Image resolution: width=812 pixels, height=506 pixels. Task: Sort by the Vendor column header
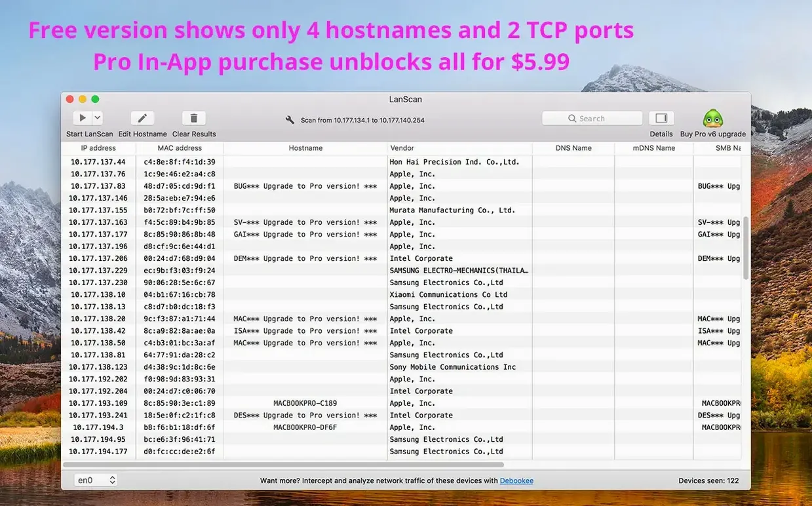click(459, 148)
